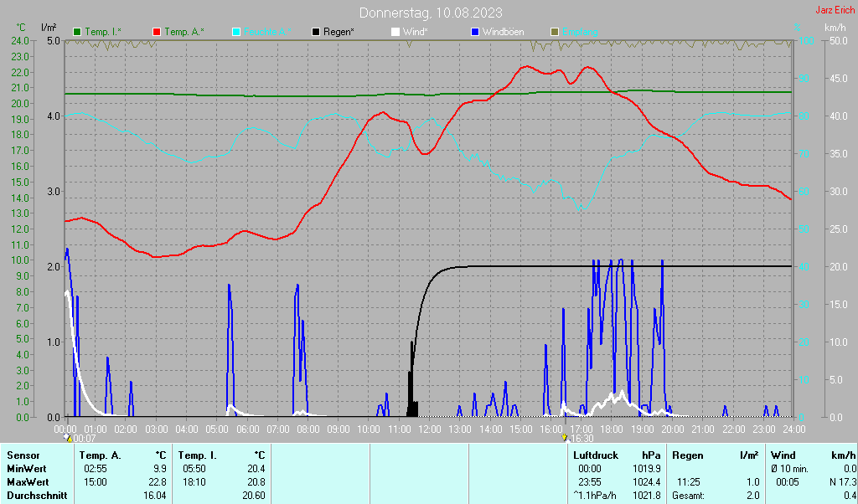The image size is (858, 504).
Task: Click the time '05:50' in the Temp. I. column
Action: pyautogui.click(x=194, y=469)
